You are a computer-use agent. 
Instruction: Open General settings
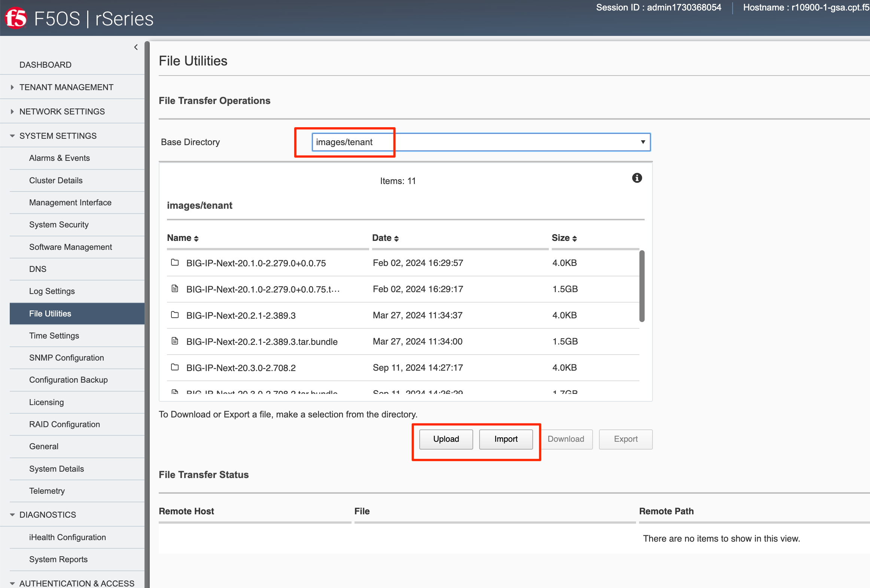[44, 446]
